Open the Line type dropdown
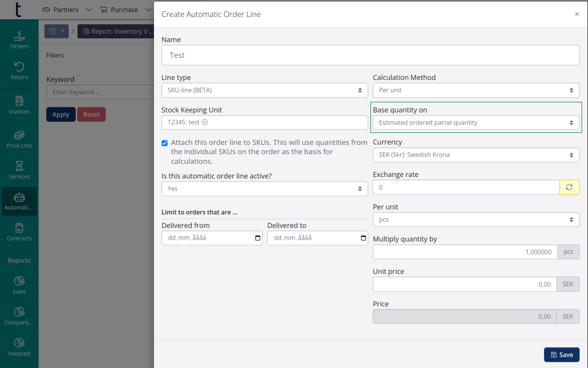The width and height of the screenshot is (588, 368). 264,90
